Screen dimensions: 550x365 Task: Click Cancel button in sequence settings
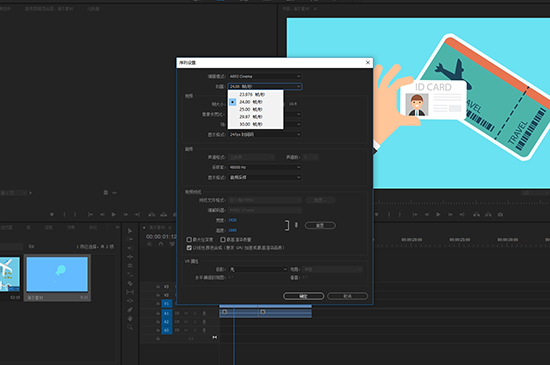tap(348, 296)
